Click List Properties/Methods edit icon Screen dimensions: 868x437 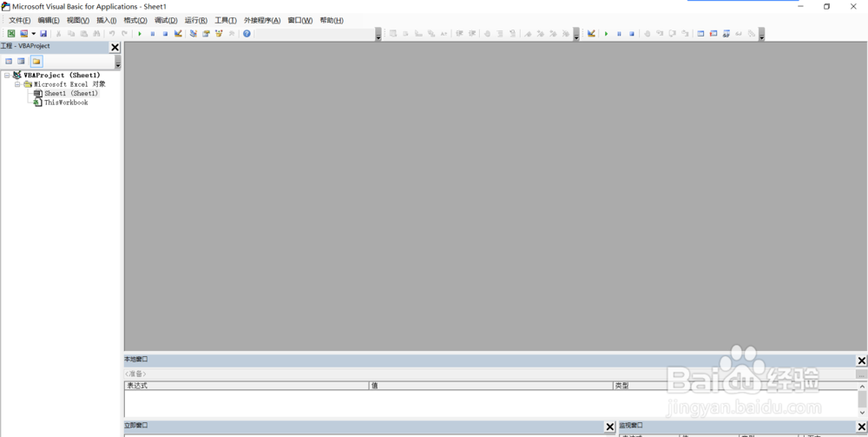point(393,34)
